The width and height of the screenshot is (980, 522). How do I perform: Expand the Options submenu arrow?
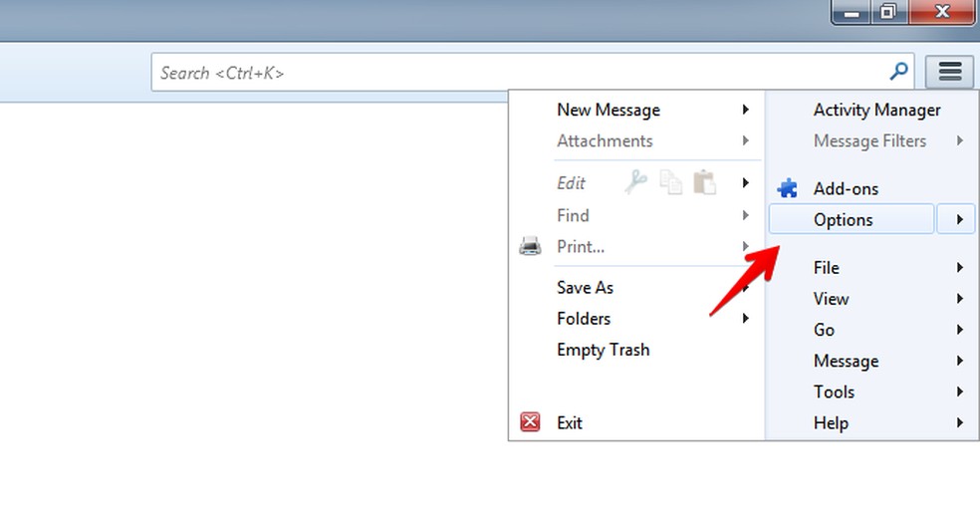(956, 219)
